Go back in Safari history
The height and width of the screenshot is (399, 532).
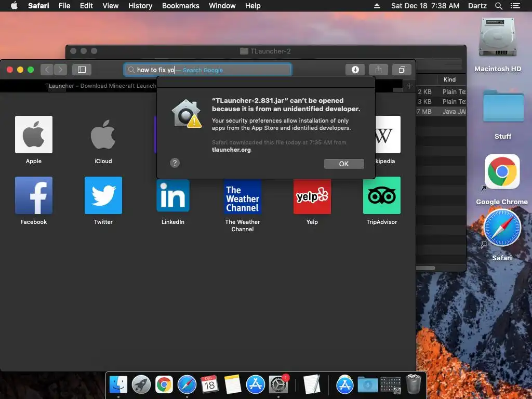[47, 70]
